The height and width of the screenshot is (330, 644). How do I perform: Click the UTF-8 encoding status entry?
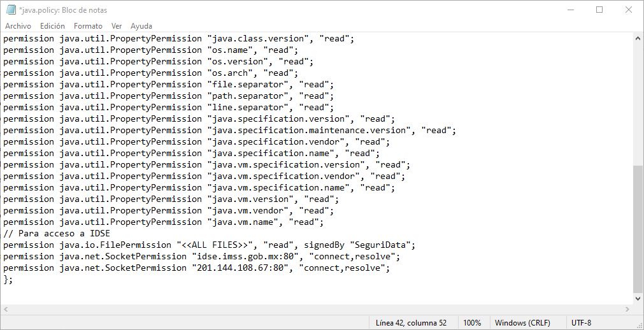pos(581,322)
